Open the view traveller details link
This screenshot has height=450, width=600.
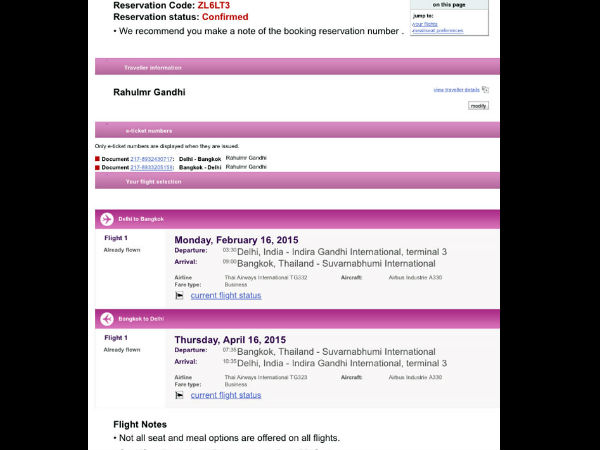[456, 90]
